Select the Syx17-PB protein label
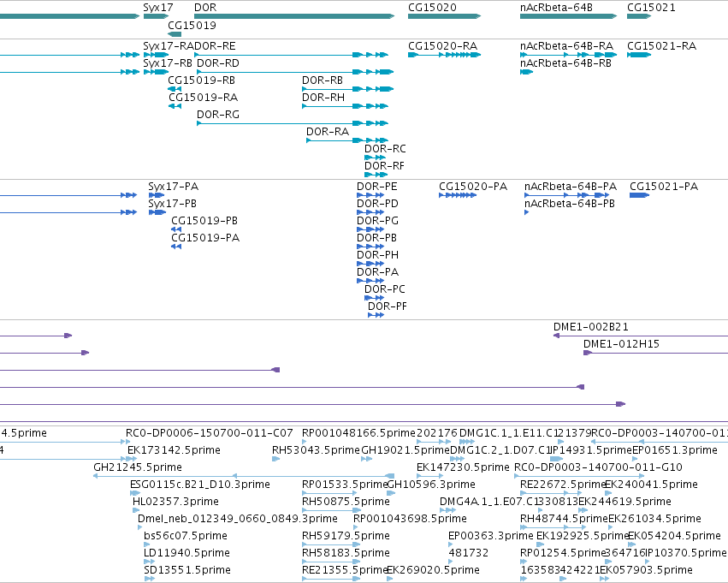 [173, 204]
